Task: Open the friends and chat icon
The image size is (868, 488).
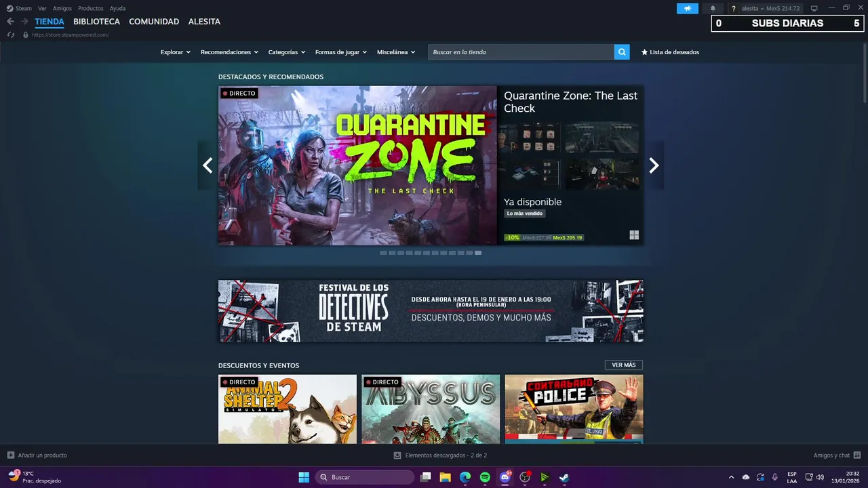Action: (857, 455)
